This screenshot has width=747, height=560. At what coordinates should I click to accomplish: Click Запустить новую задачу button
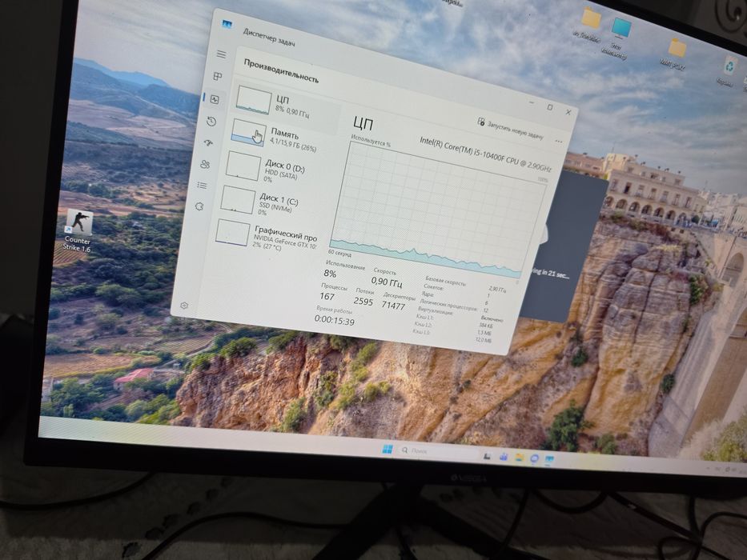click(x=510, y=128)
